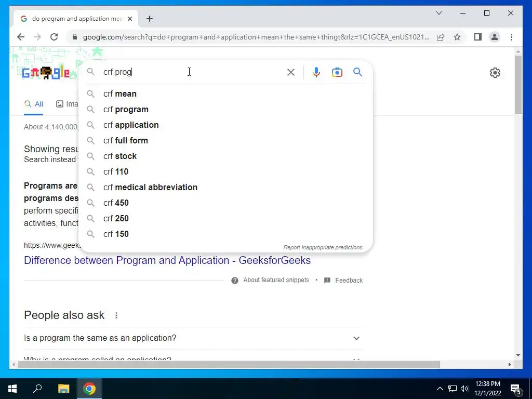Open a new tab
The width and height of the screenshot is (532, 399).
(x=150, y=19)
